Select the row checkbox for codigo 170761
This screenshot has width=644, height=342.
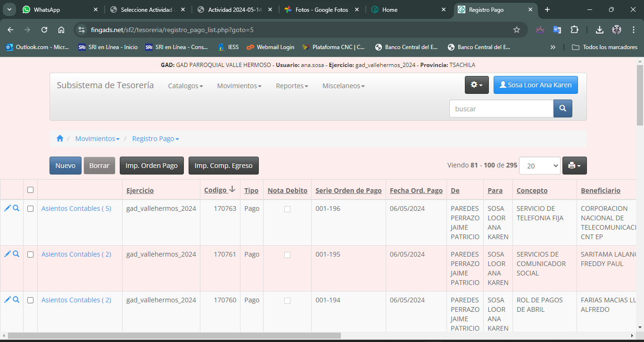point(31,254)
